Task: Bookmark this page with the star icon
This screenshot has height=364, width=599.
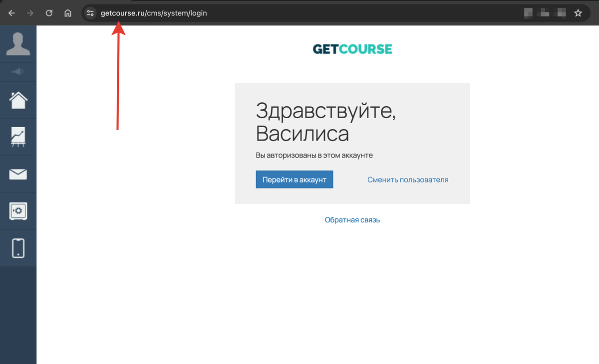Action: click(x=578, y=13)
